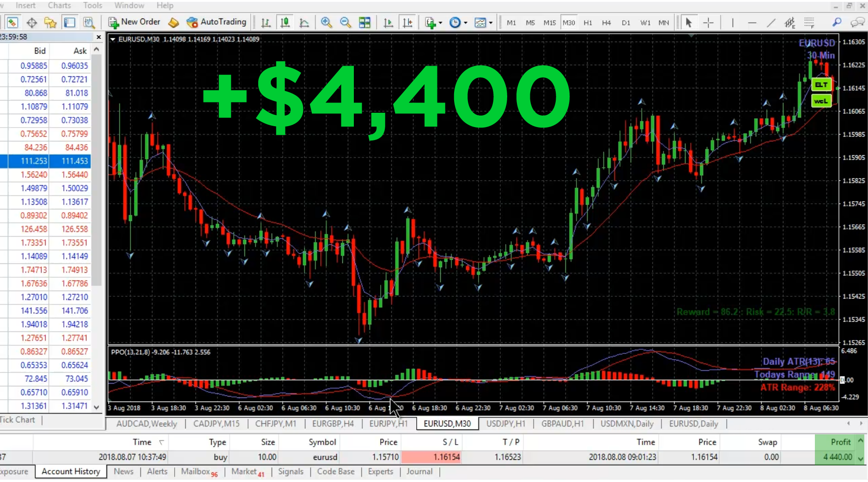Select the Fibonacci retracement tool
The width and height of the screenshot is (868, 482).
[809, 22]
